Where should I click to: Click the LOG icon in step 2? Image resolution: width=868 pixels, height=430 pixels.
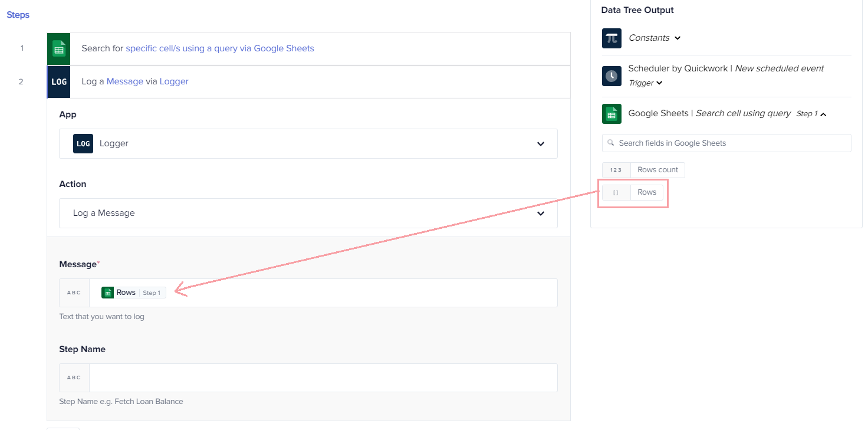[58, 81]
